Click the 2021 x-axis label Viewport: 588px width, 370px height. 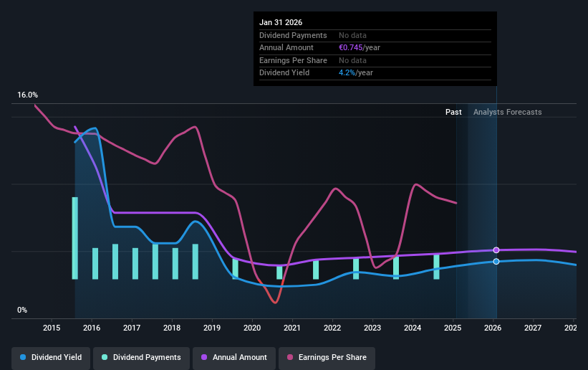pyautogui.click(x=292, y=328)
